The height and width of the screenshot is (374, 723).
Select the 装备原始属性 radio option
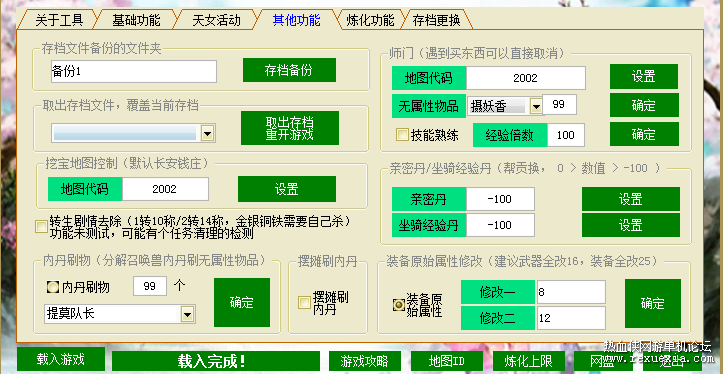click(398, 305)
